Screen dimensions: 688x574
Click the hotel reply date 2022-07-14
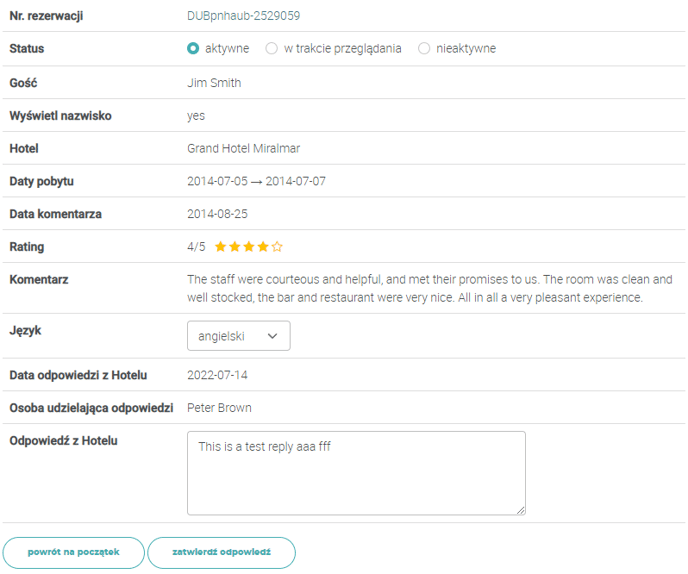pos(217,375)
